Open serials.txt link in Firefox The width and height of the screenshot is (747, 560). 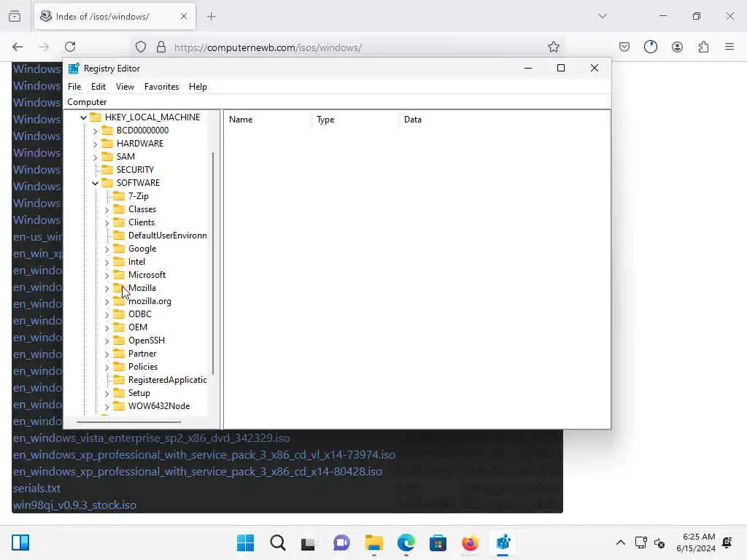(36, 489)
